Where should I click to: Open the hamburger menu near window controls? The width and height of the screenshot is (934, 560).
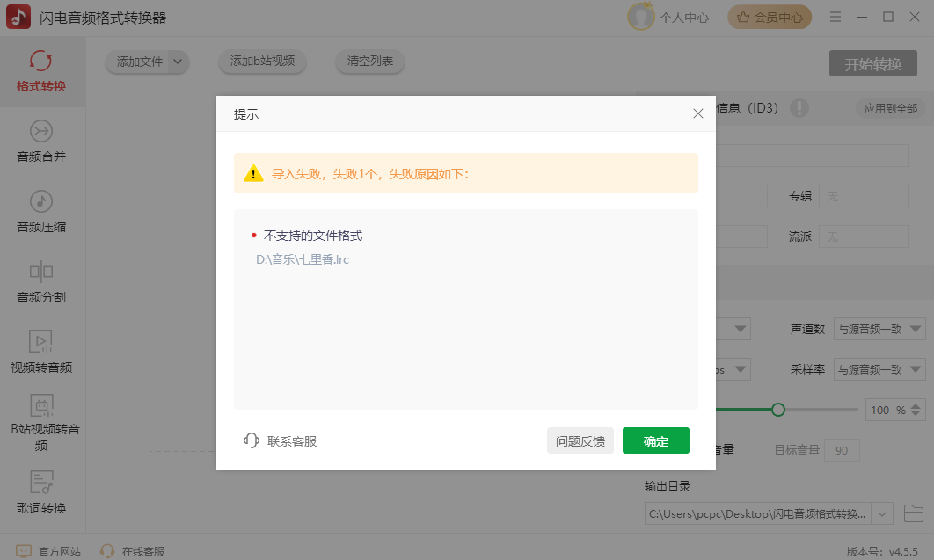(835, 17)
